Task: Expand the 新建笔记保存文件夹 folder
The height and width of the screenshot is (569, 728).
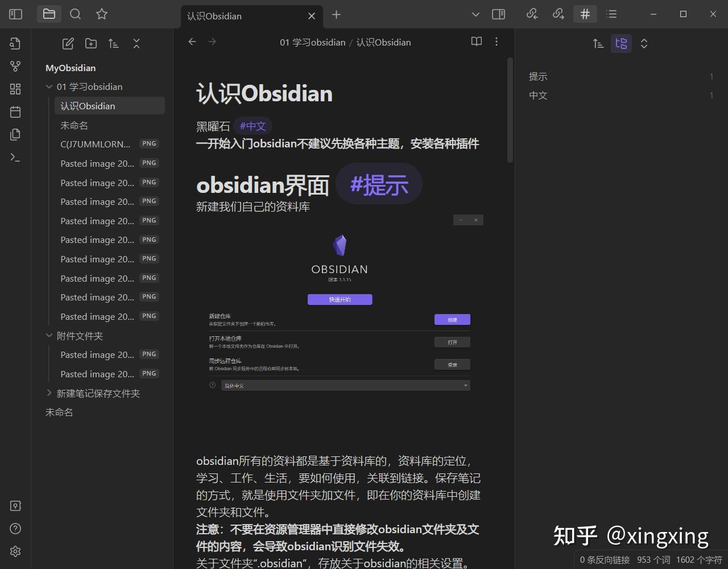Action: [49, 393]
